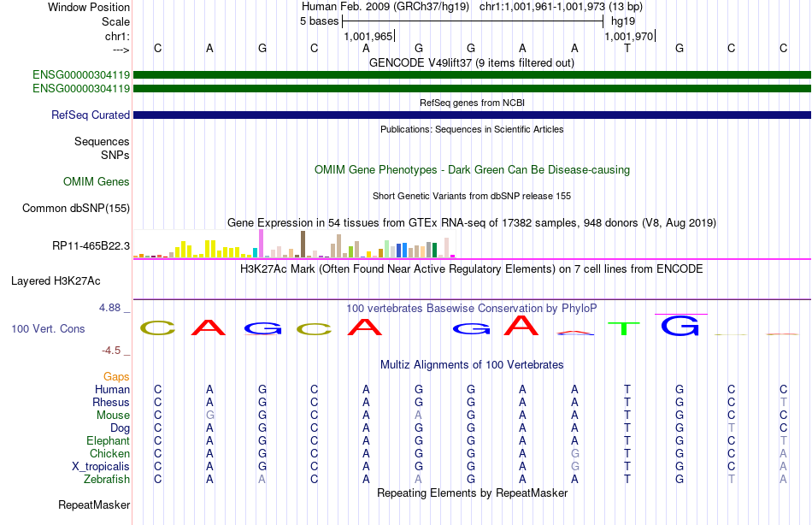
Task: Open the 100 vertebrates PhyloP conservation title
Action: 471,309
